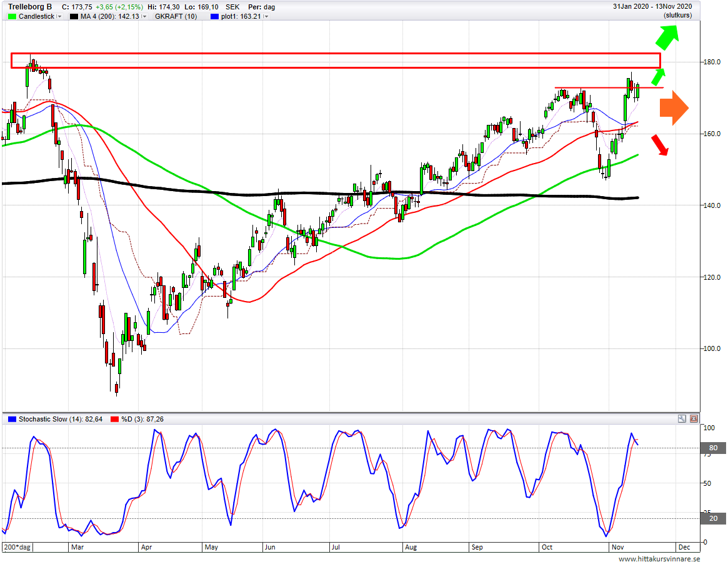Click the Sep label on time axis
Image resolution: width=728 pixels, height=562 pixels.
[x=477, y=547]
